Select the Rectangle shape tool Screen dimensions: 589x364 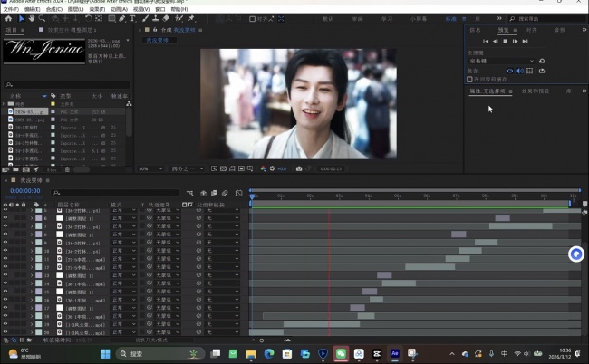pyautogui.click(x=111, y=18)
